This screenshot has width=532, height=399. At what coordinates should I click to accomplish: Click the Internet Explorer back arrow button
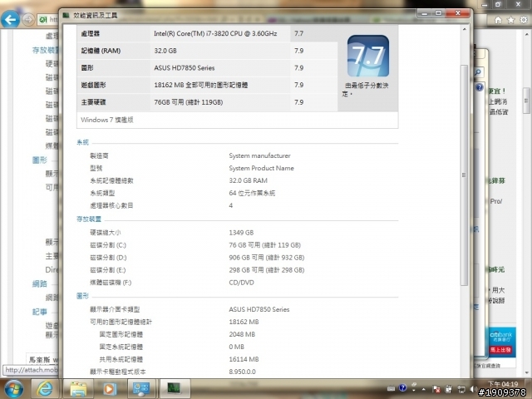(x=10, y=20)
